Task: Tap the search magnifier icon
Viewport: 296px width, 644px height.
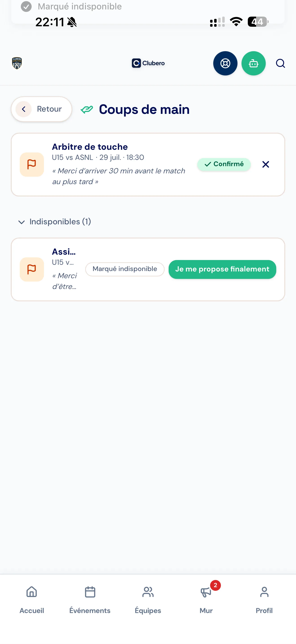Action: click(x=280, y=63)
